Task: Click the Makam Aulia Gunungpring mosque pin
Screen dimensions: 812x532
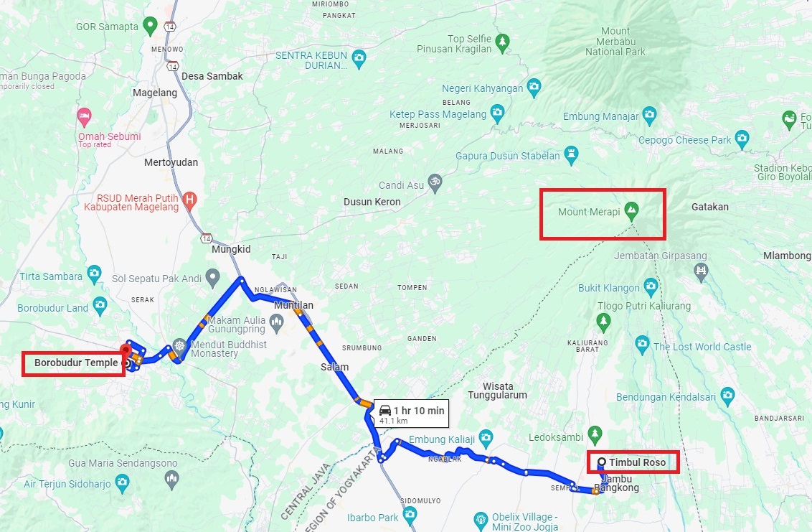Action: click(x=277, y=324)
